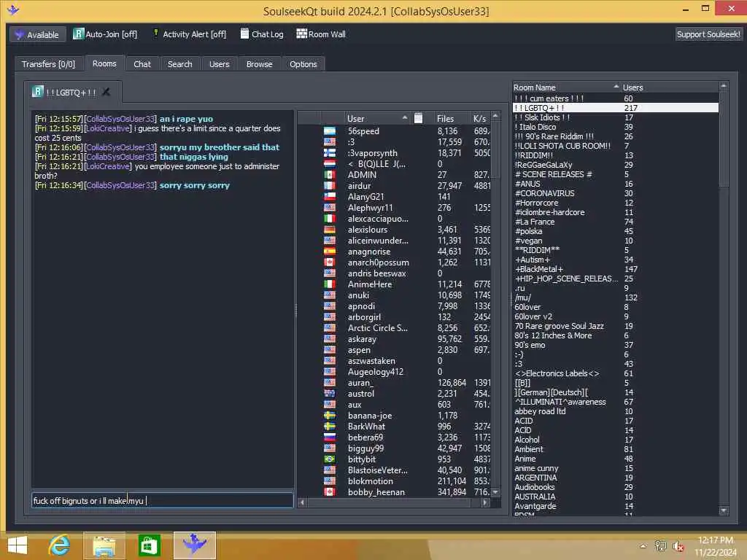
Task: Click the flag icon next to bobby_heenan
Action: point(330,492)
